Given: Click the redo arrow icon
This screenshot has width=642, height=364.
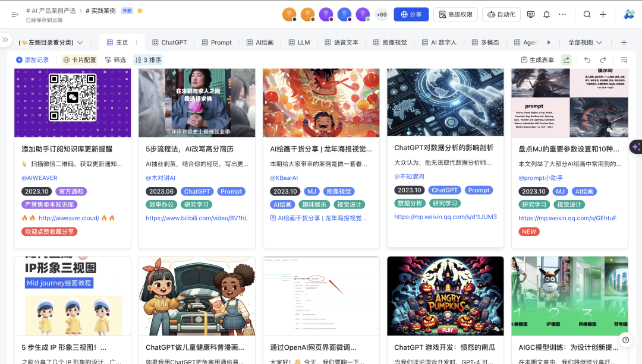Looking at the screenshot, I should (x=603, y=60).
